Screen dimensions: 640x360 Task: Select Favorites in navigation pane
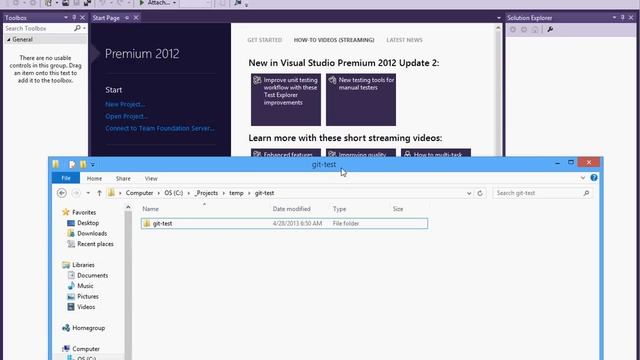pyautogui.click(x=84, y=212)
